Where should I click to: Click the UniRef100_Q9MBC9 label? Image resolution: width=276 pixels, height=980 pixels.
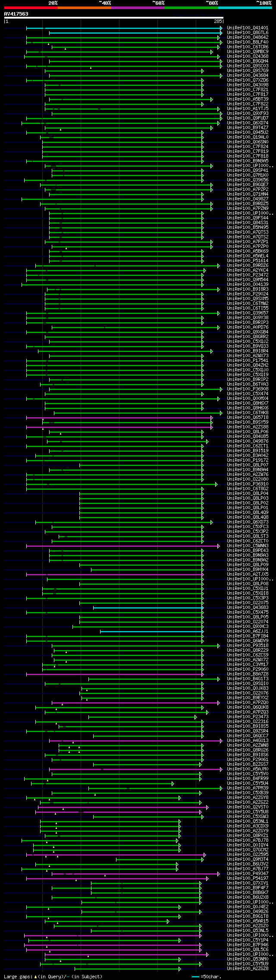[248, 52]
